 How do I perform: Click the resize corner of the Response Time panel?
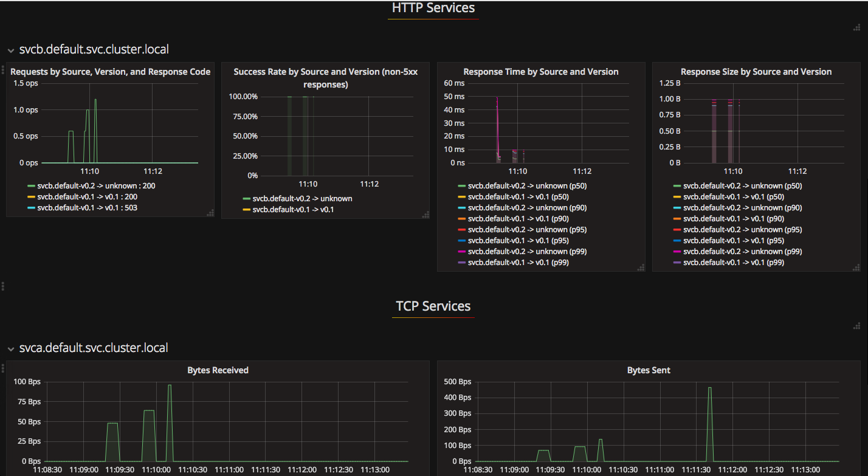[641, 267]
